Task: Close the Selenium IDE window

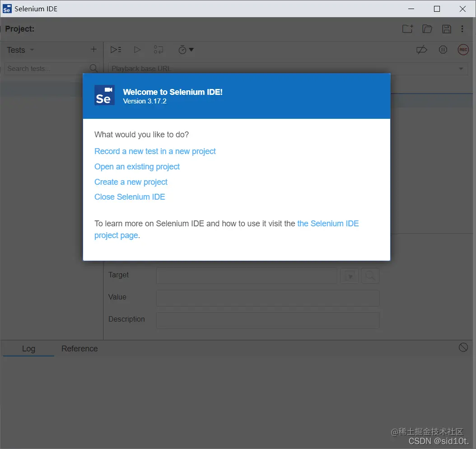Action: coord(462,9)
